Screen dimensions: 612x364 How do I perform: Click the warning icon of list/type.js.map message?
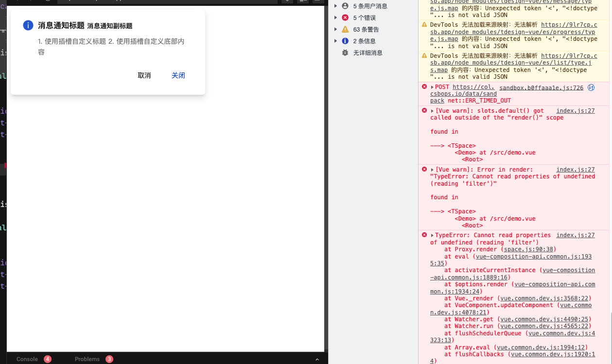pos(424,56)
